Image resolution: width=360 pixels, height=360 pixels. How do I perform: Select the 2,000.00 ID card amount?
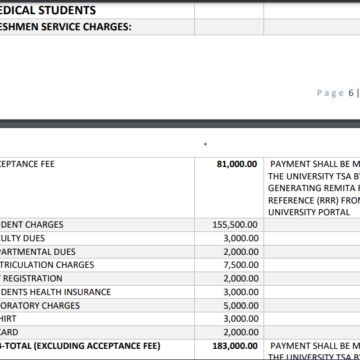point(241,332)
